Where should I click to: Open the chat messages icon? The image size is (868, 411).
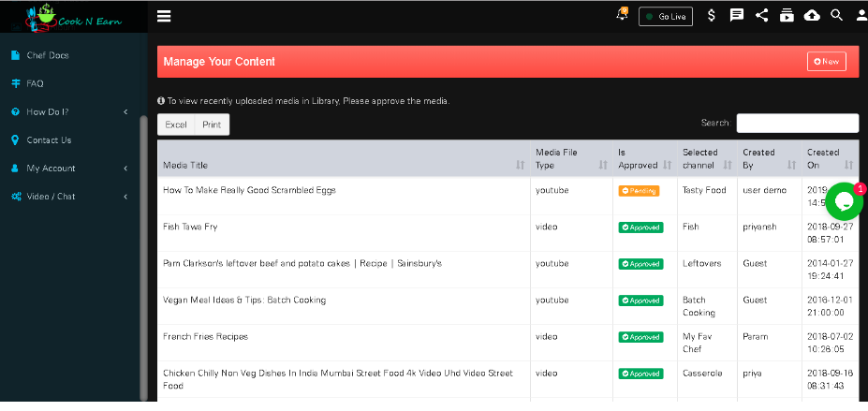736,16
